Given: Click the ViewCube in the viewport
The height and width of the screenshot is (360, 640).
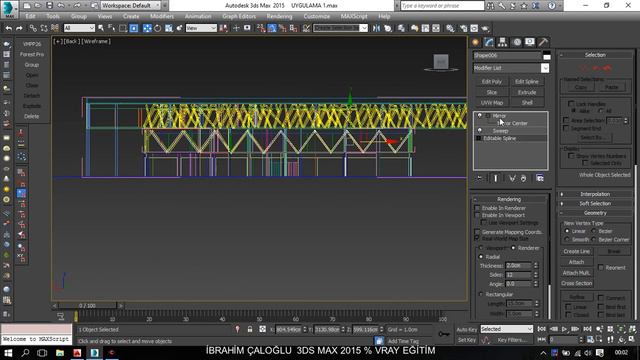Looking at the screenshot, I should 441,62.
